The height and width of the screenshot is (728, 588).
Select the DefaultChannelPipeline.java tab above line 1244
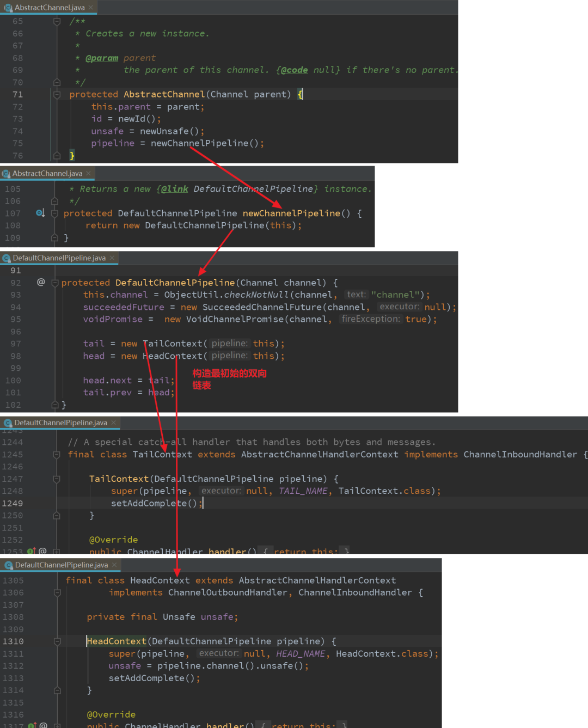[60, 423]
